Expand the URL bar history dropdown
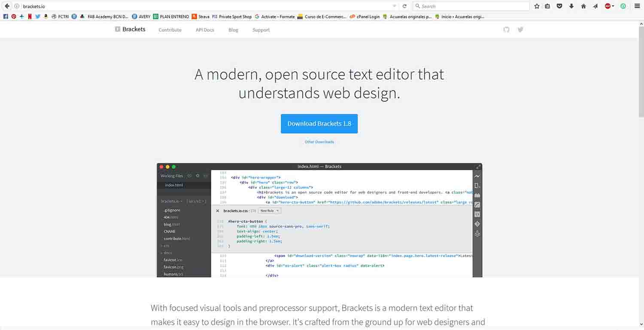The height and width of the screenshot is (330, 644). click(395, 6)
